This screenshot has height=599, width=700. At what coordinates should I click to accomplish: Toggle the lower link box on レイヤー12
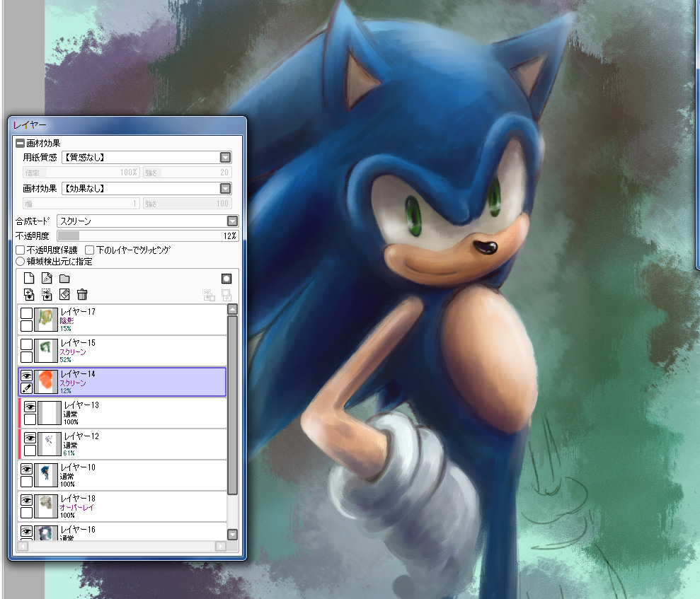coord(30,450)
